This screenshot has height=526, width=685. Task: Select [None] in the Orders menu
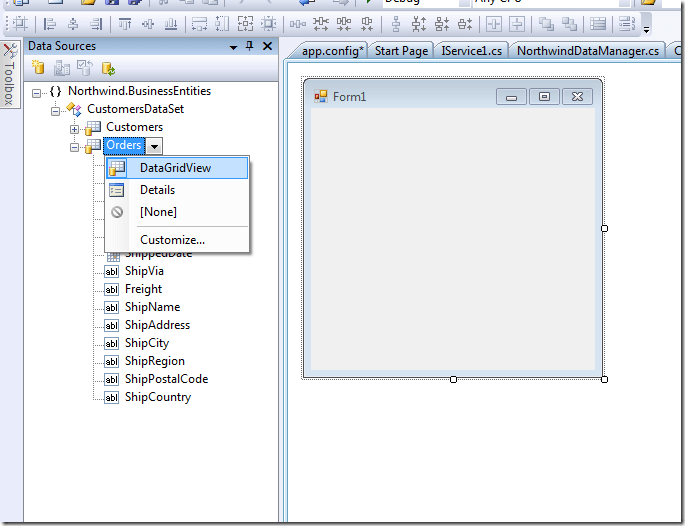[158, 212]
